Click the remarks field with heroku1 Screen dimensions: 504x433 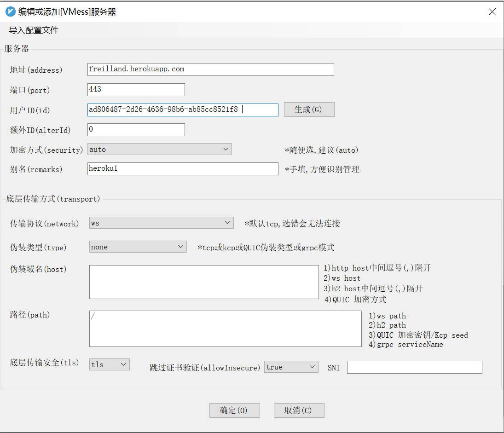coord(183,169)
